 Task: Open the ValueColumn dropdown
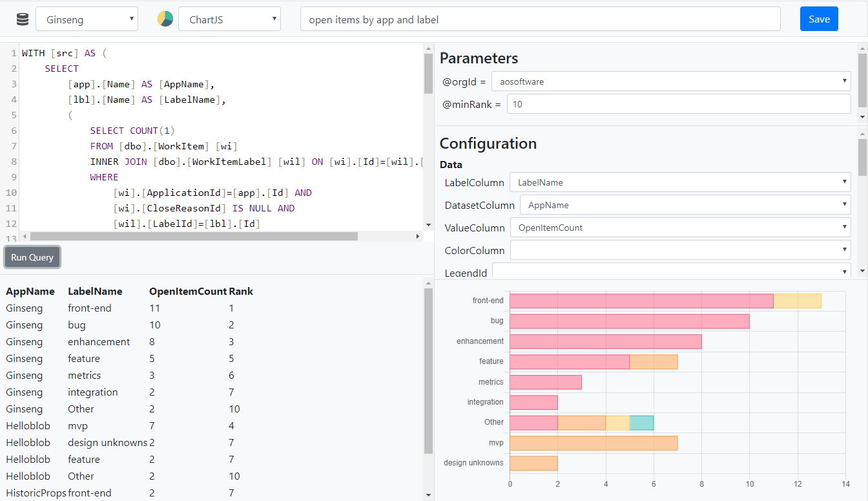pos(680,228)
